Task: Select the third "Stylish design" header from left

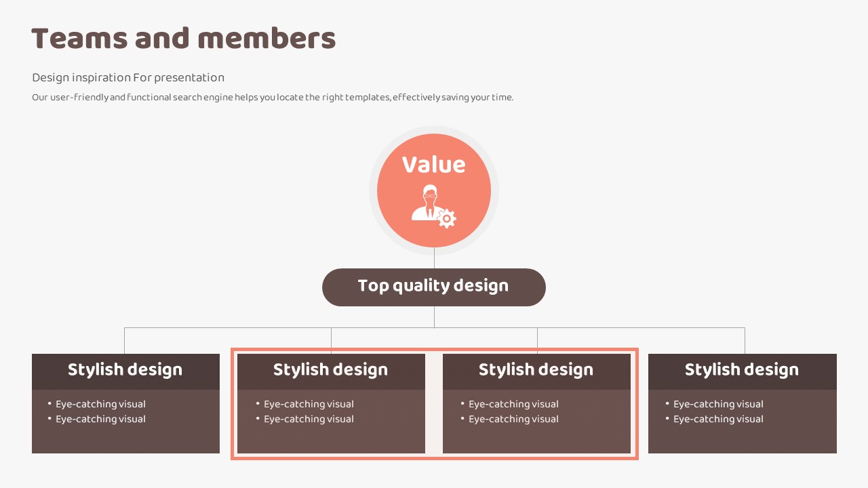Action: click(x=536, y=370)
